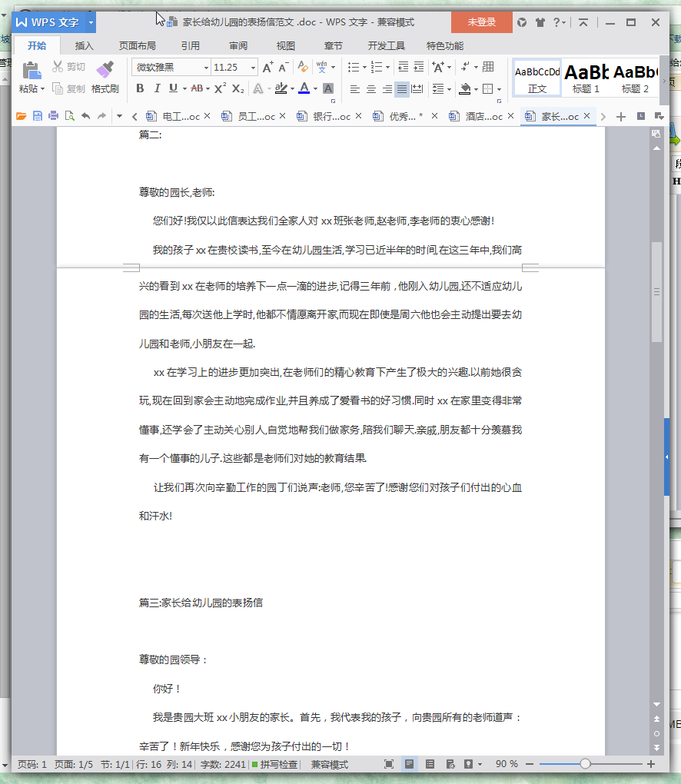Apply the 标题 2 style
This screenshot has width=681, height=784.
635,78
